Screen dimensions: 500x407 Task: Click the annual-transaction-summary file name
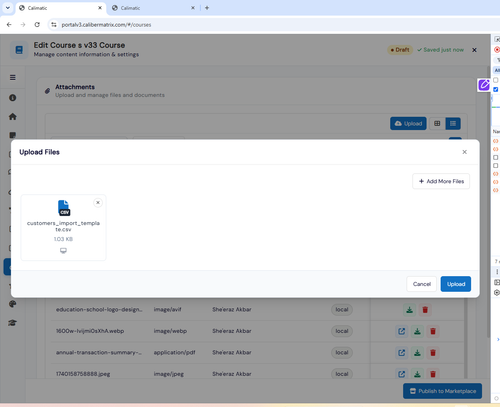tap(99, 352)
